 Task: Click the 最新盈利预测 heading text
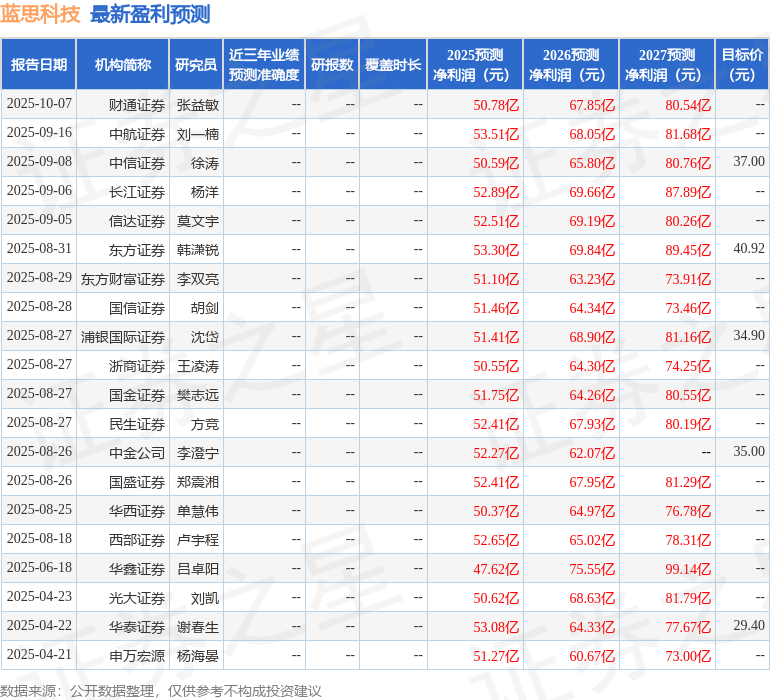[150, 14]
